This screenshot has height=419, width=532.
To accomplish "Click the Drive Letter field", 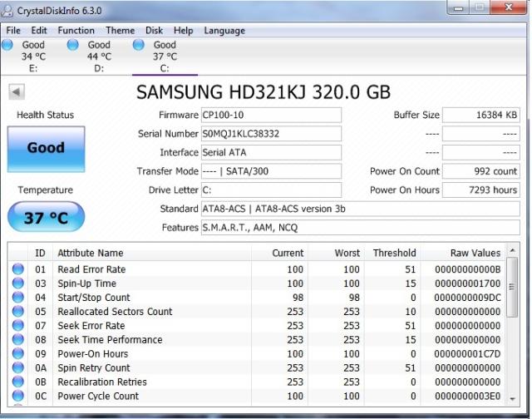I will pyautogui.click(x=271, y=190).
